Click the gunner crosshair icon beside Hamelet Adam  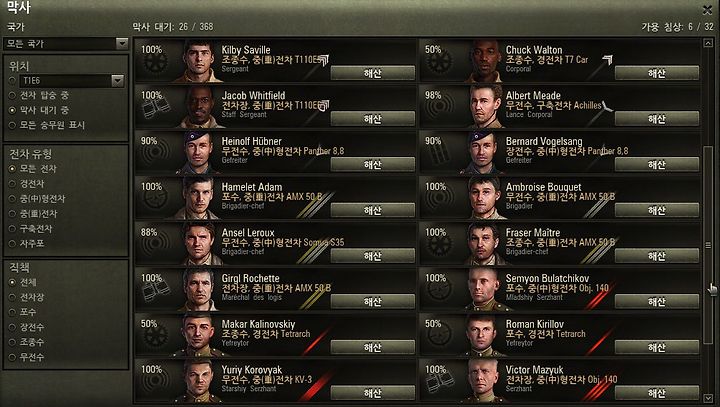click(155, 200)
